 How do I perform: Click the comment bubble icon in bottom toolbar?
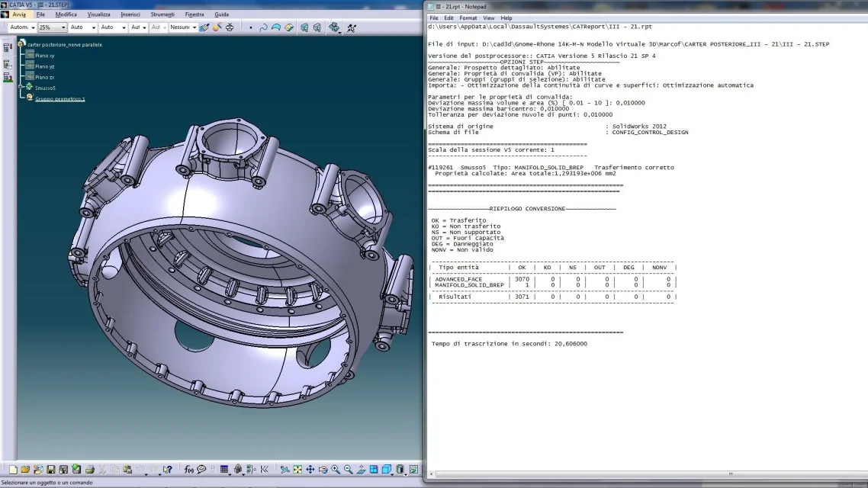(201, 470)
